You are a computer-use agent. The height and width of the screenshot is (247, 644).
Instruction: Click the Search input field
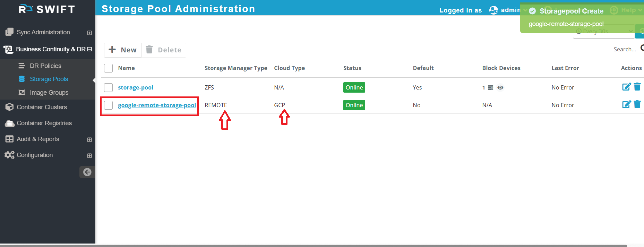coord(625,49)
